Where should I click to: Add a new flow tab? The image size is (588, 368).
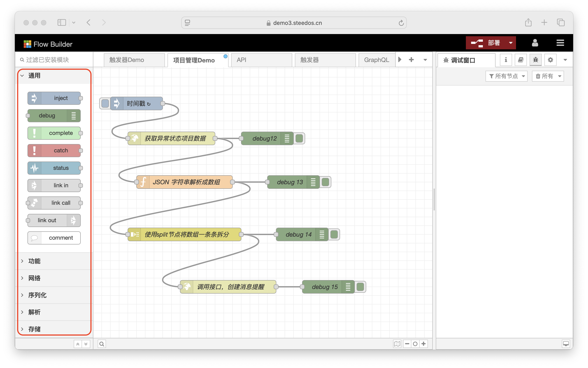411,60
